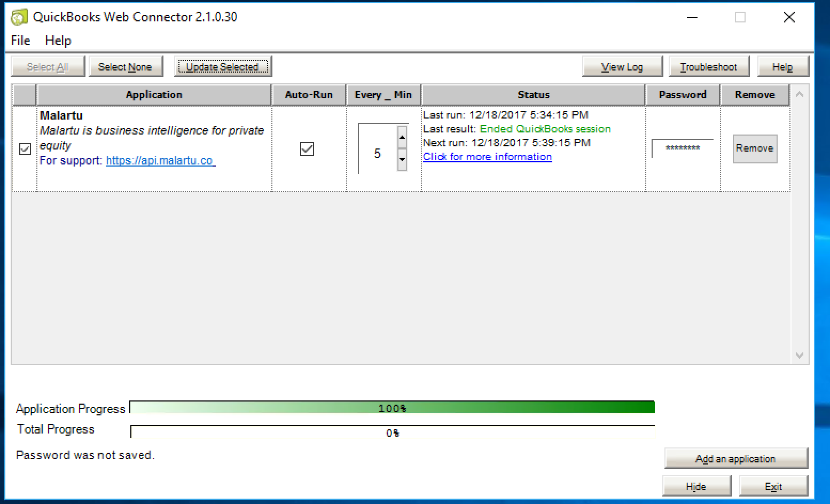
Task: Open the View Log button
Action: point(622,67)
